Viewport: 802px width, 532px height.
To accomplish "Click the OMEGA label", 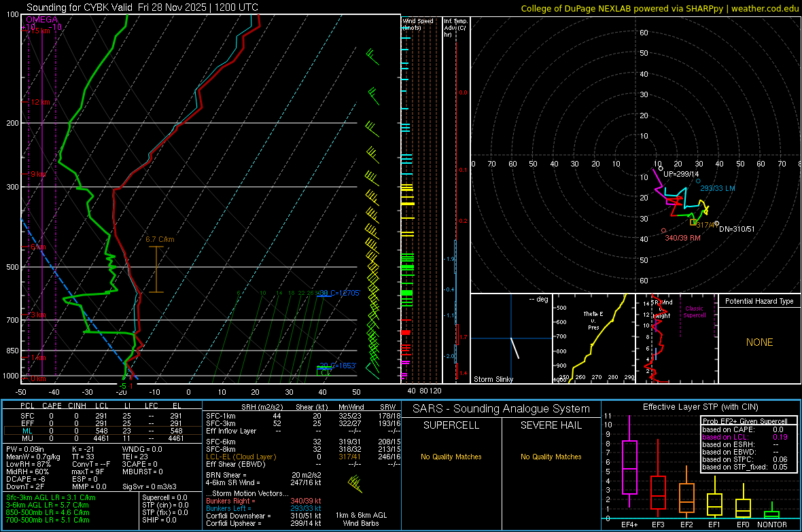I will 42,20.
